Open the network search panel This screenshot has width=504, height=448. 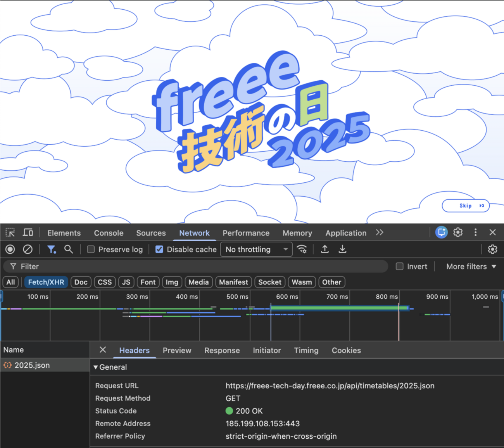(69, 249)
